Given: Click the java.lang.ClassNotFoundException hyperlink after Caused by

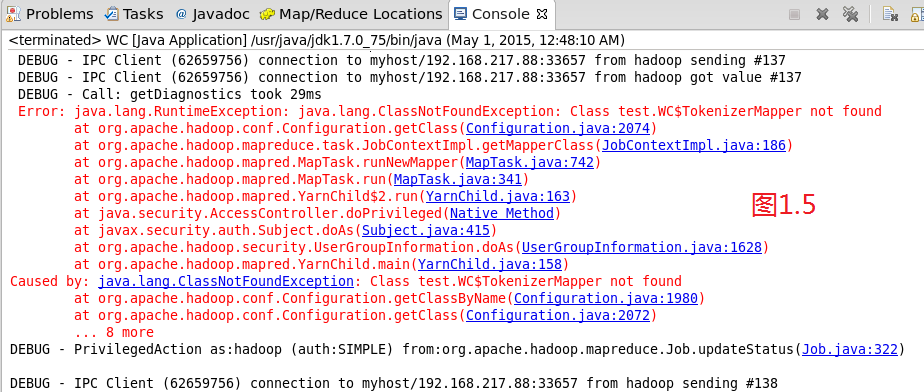Looking at the screenshot, I should (226, 281).
